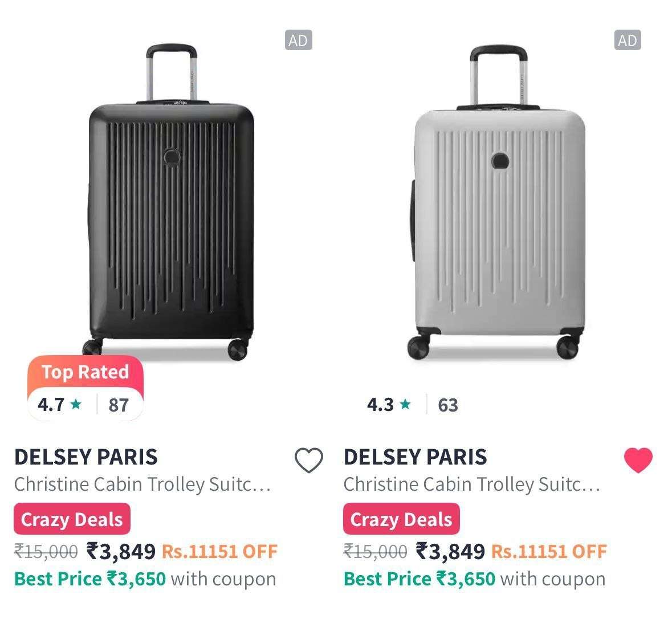Open right Christine Cabin Trolley product title
The width and height of the screenshot is (672, 623).
tap(472, 484)
